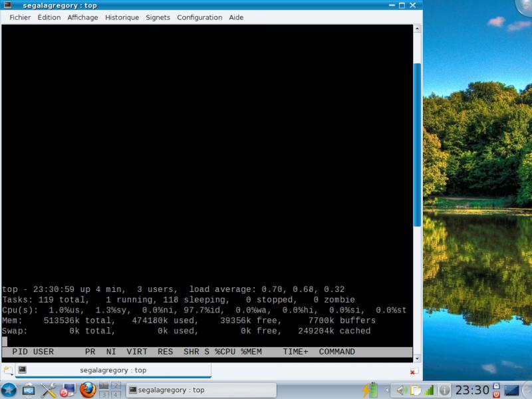Open the battery monitor tray icon
The height and width of the screenshot is (399, 532).
(370, 390)
